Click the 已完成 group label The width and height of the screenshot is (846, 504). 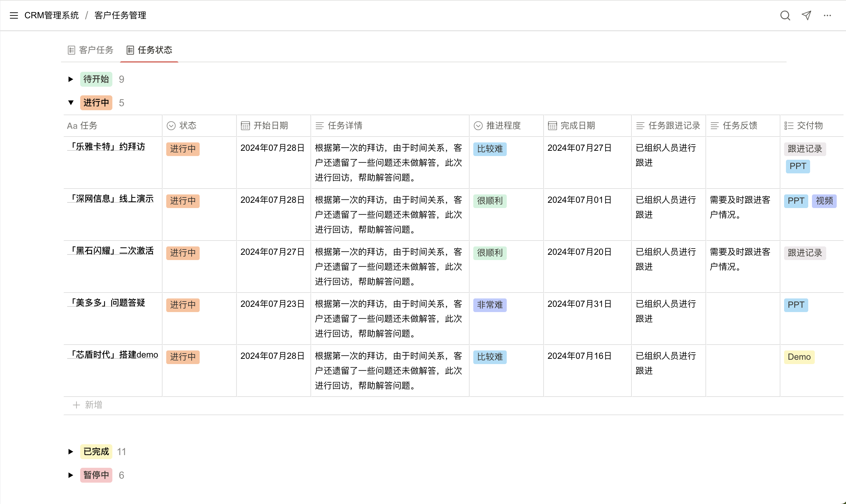(96, 451)
